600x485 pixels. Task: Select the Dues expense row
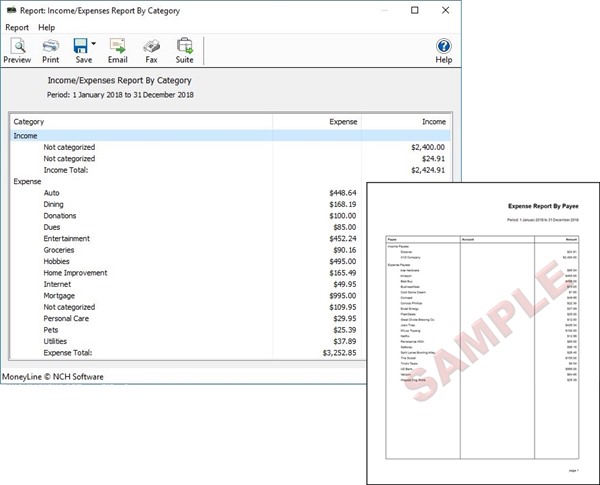(x=188, y=227)
